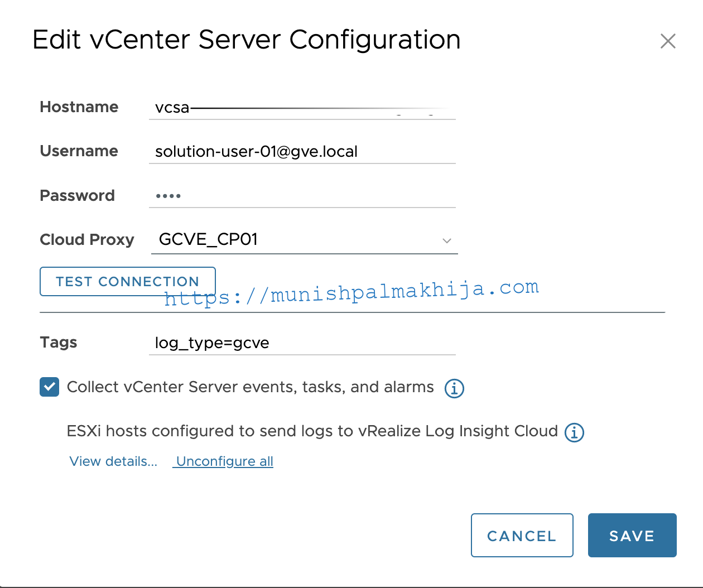Click the Cloud Proxy label
Viewport: 703px width, 588px height.
(87, 239)
